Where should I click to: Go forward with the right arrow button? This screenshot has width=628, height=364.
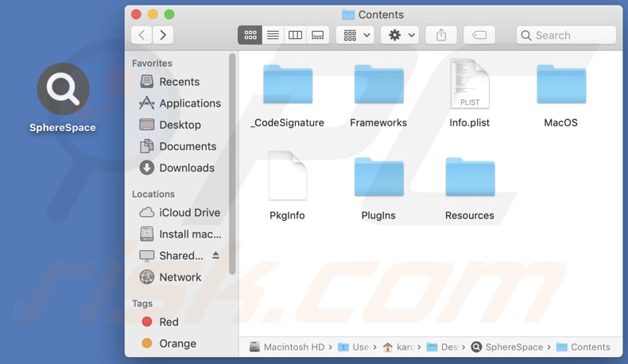163,35
